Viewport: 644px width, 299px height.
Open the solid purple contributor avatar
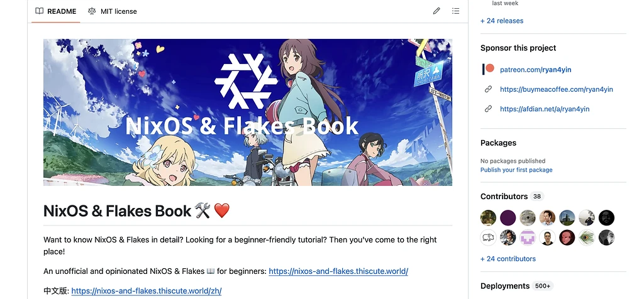coord(508,218)
